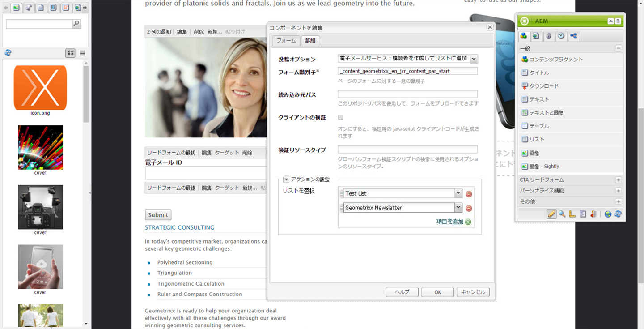
Task: Open the Geometrixx Newsletter dropdown arrow
Action: point(458,208)
